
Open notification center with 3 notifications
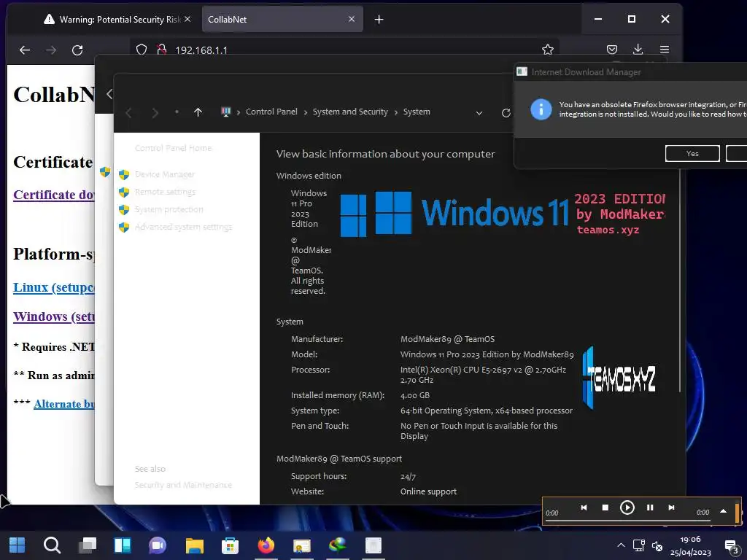pyautogui.click(x=731, y=545)
